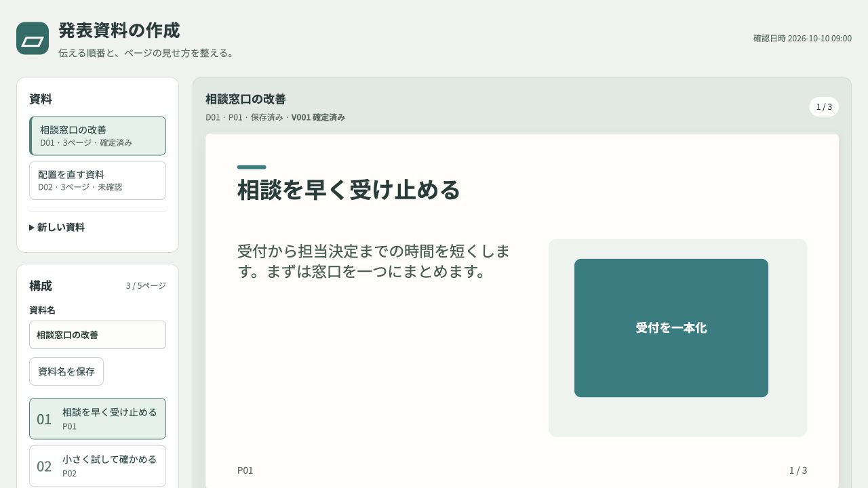The height and width of the screenshot is (488, 868).
Task: Save the name with 資料名を保存 button
Action: pos(66,371)
